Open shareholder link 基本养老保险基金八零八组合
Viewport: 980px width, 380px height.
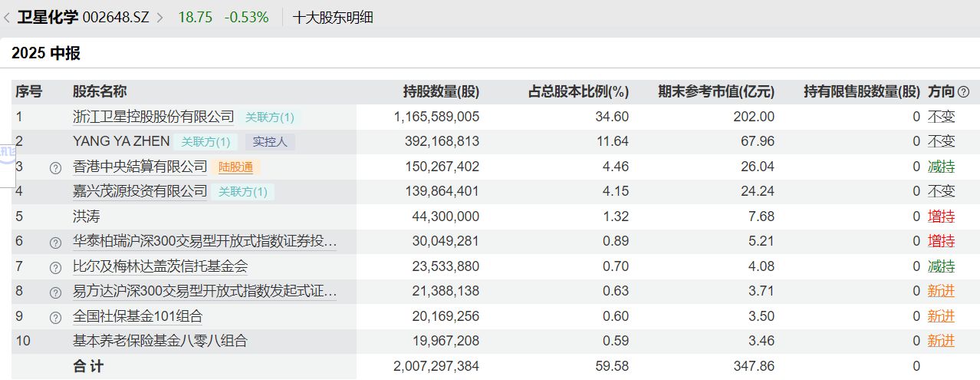[x=160, y=341]
